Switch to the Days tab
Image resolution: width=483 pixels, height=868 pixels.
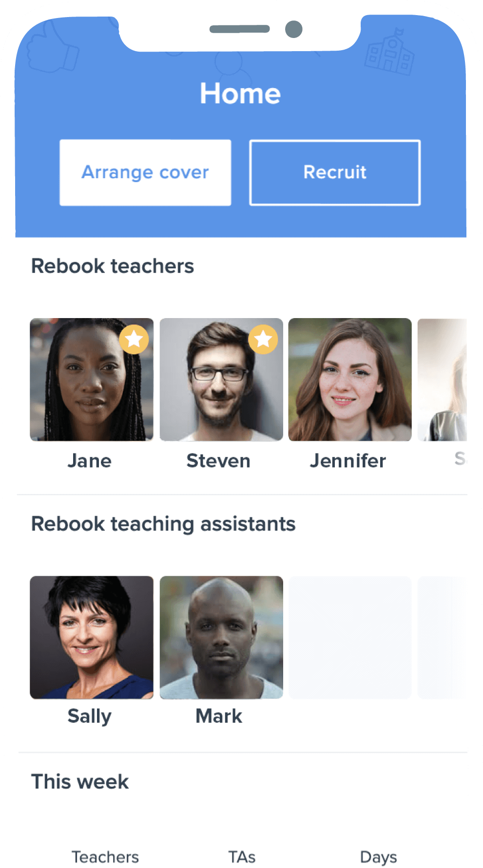tap(378, 857)
